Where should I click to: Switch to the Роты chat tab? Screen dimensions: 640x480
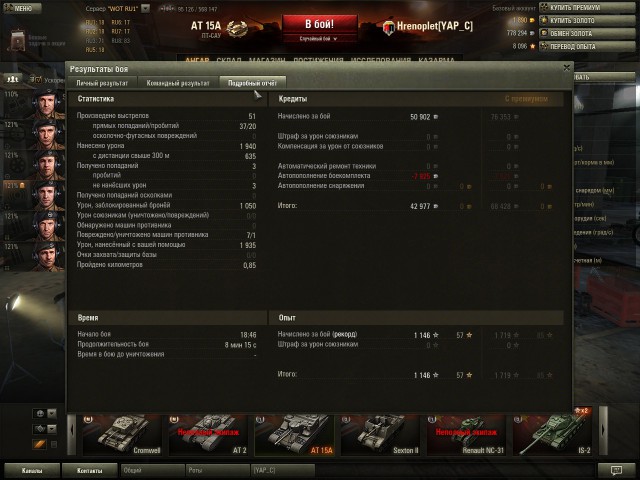[x=217, y=470]
